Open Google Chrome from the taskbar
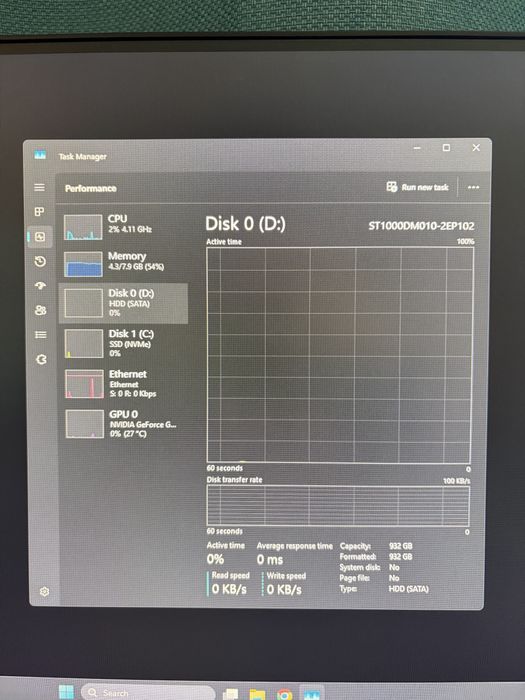 284,694
